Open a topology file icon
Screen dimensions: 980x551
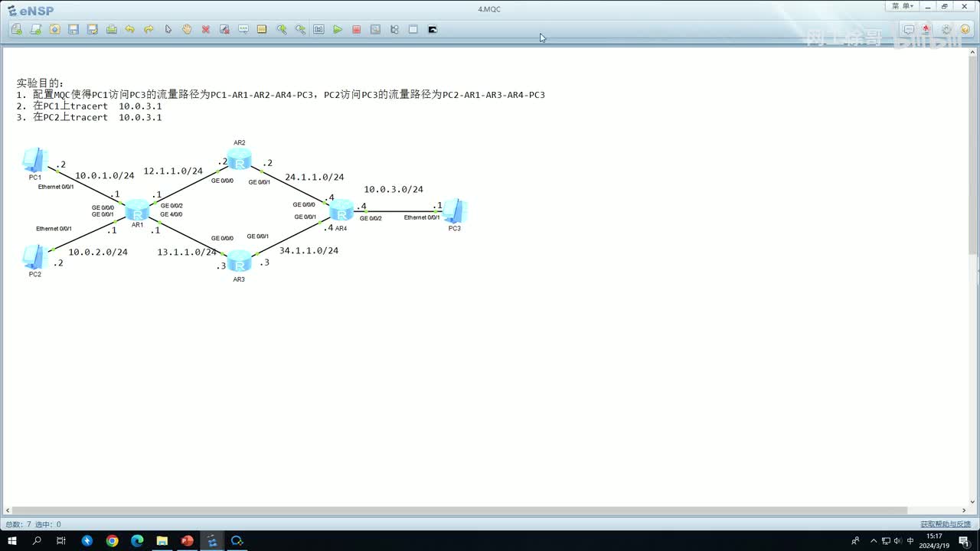pyautogui.click(x=54, y=29)
